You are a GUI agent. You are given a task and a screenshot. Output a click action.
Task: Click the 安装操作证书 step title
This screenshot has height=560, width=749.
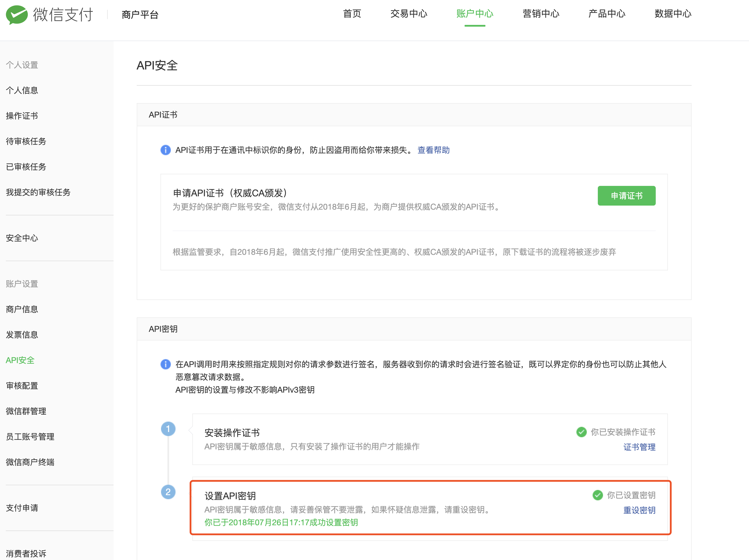point(232,433)
